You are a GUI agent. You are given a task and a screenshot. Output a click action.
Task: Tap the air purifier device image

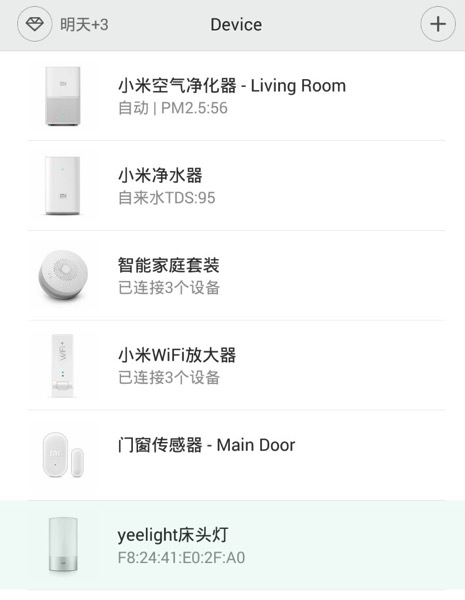(x=63, y=96)
